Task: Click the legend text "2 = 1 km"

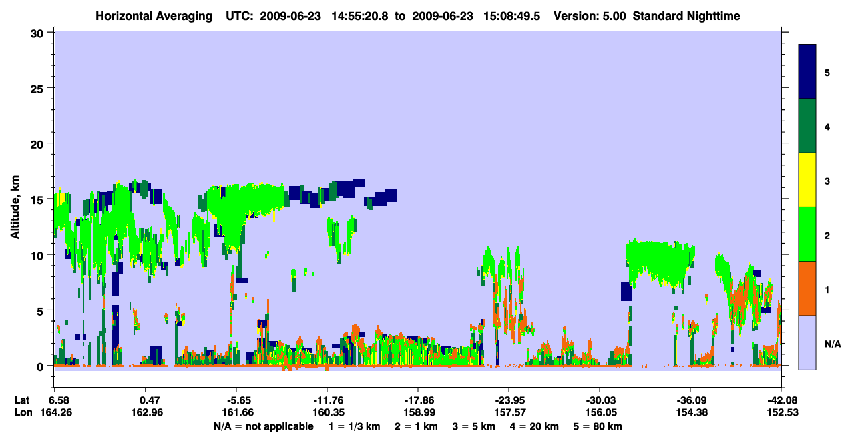Action: (417, 426)
